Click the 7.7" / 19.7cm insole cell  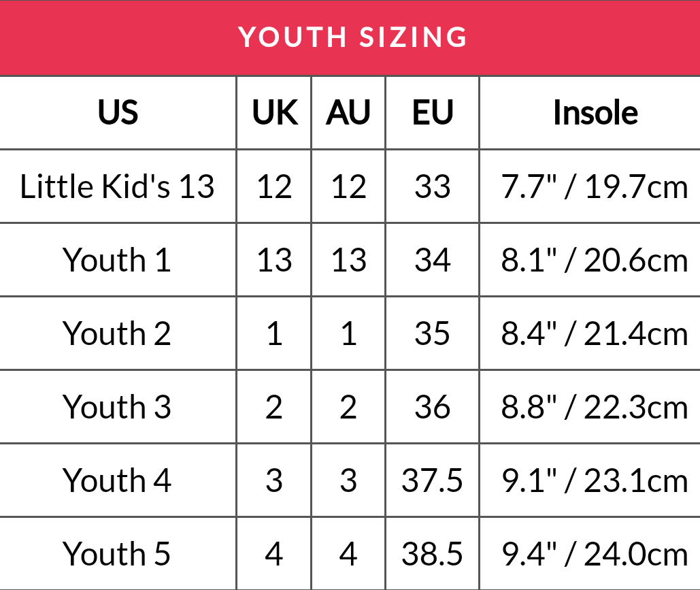tap(595, 186)
